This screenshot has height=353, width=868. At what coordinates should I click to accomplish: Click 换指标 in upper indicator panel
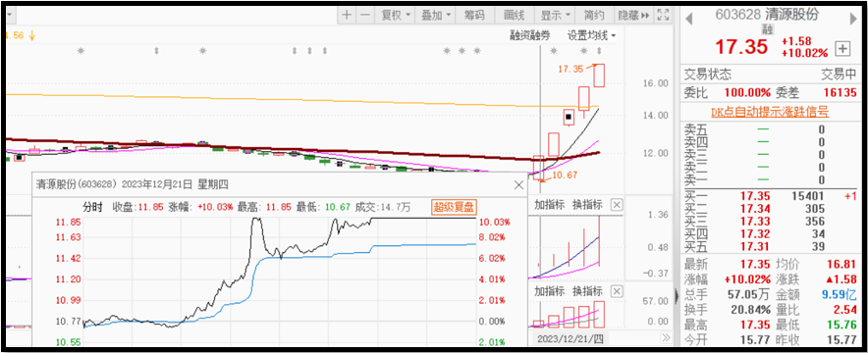pos(587,204)
